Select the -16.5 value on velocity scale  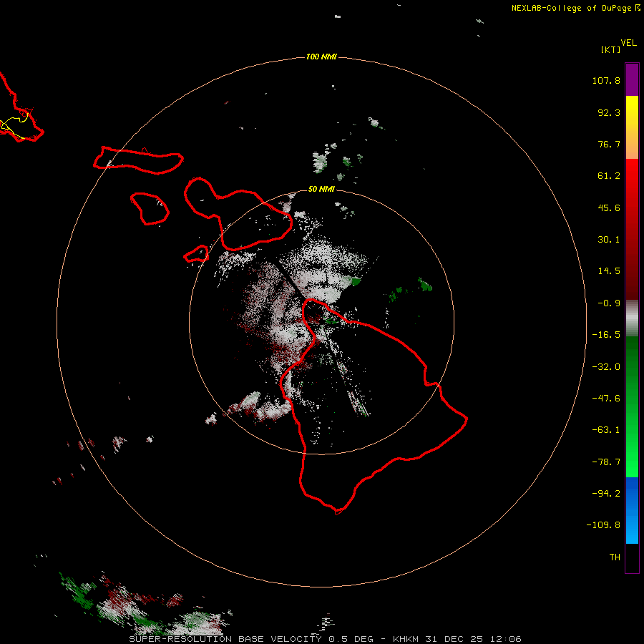coord(606,335)
